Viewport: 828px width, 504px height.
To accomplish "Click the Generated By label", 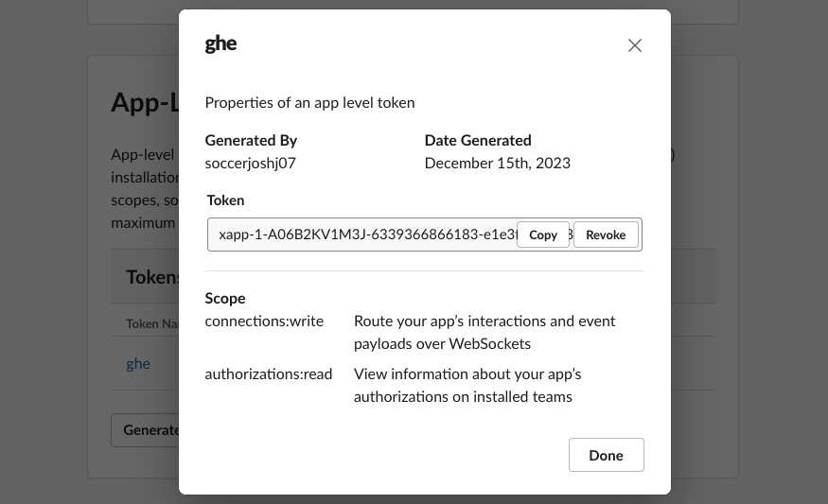I will tap(251, 140).
